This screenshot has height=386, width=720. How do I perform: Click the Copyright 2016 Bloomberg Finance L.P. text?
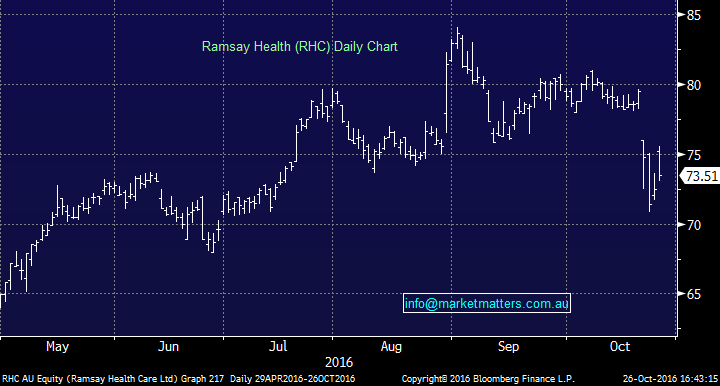point(488,379)
